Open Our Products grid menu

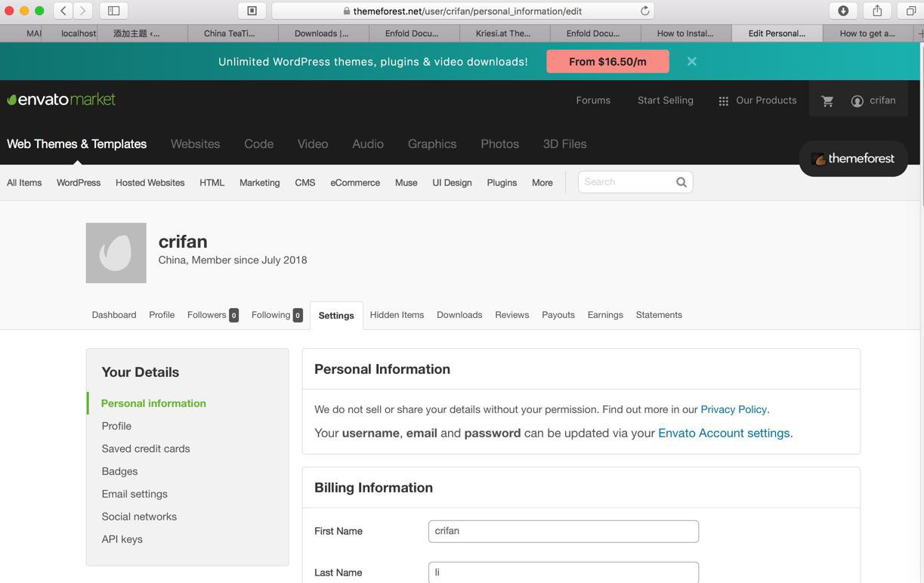757,100
